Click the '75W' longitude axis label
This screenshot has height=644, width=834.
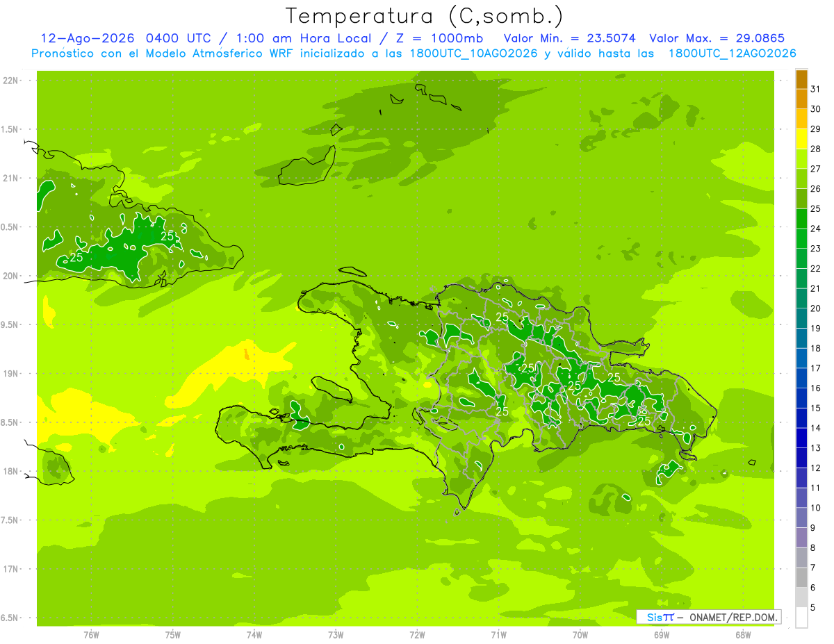pos(173,635)
